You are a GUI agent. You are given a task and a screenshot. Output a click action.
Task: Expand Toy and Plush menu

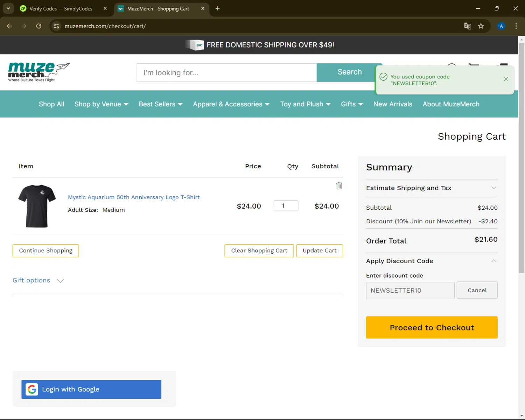click(x=305, y=104)
